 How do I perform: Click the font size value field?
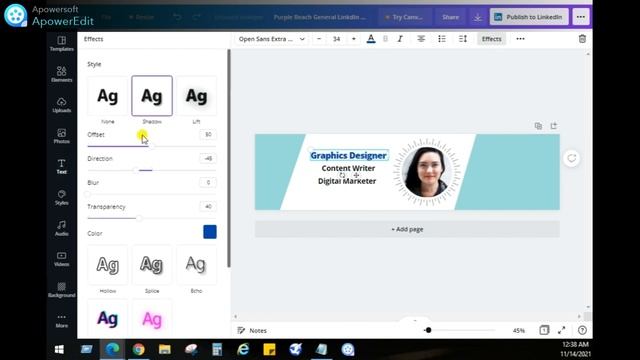point(336,39)
